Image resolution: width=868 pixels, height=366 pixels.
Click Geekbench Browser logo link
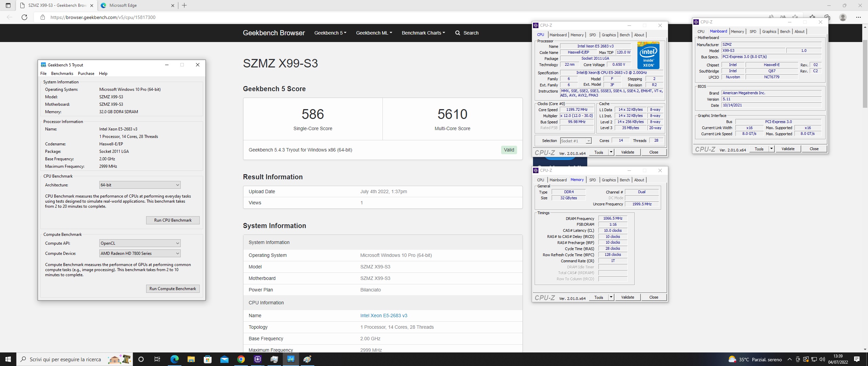coord(274,33)
